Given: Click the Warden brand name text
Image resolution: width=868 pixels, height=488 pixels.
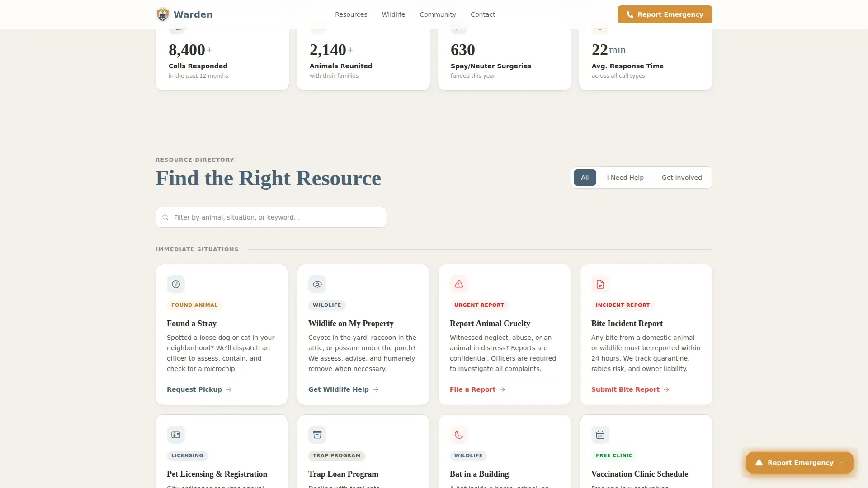Looking at the screenshot, I should coord(193,14).
